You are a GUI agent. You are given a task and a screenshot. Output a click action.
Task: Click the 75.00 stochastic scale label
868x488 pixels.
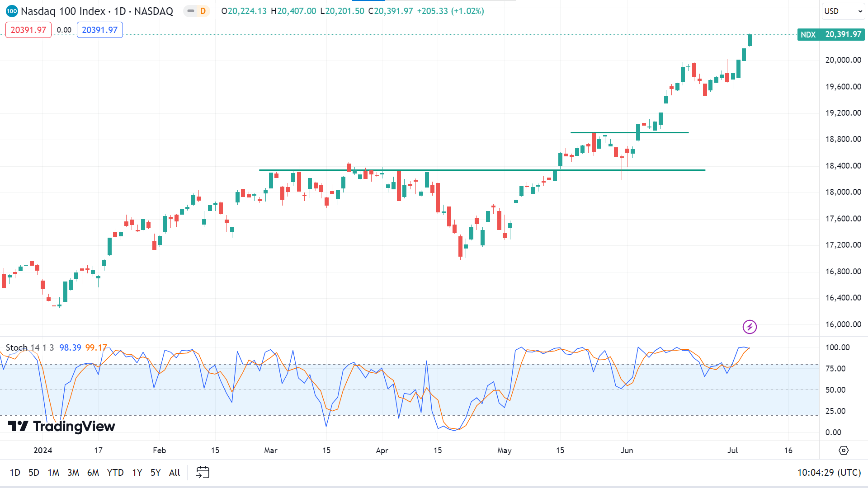[835, 369]
